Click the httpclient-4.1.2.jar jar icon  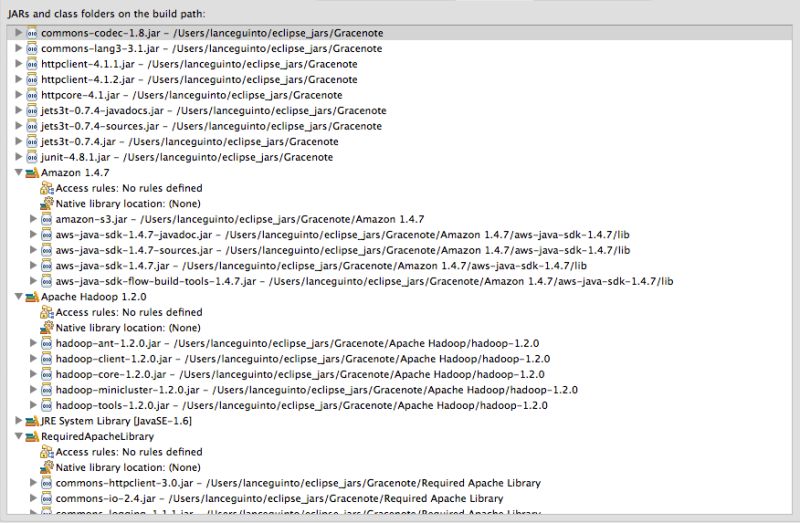[x=32, y=80]
